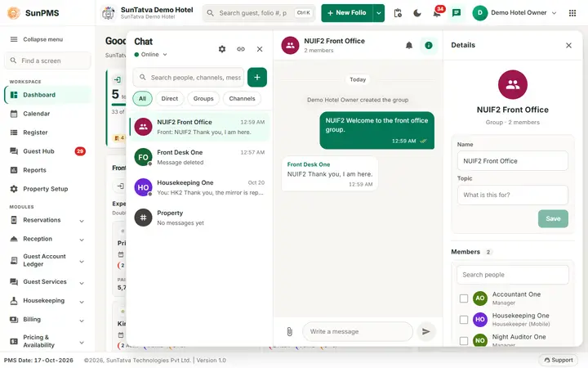588x368 pixels.
Task: Check the Accountant One member checkbox
Action: [464, 298]
